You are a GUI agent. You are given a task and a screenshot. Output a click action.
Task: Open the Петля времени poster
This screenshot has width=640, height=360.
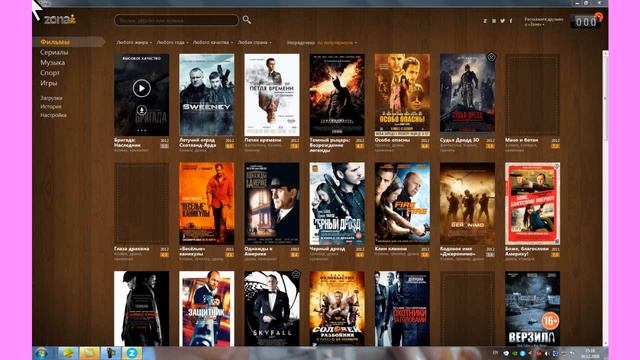[272, 95]
